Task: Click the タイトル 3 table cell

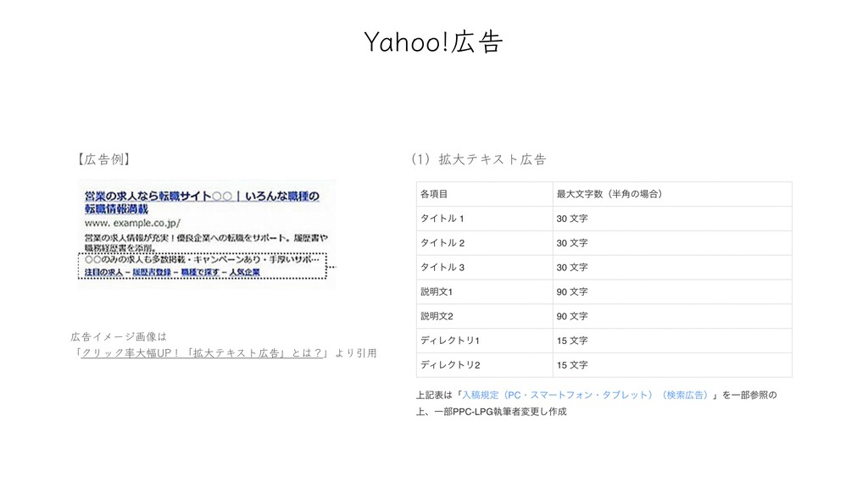Action: pyautogui.click(x=484, y=267)
